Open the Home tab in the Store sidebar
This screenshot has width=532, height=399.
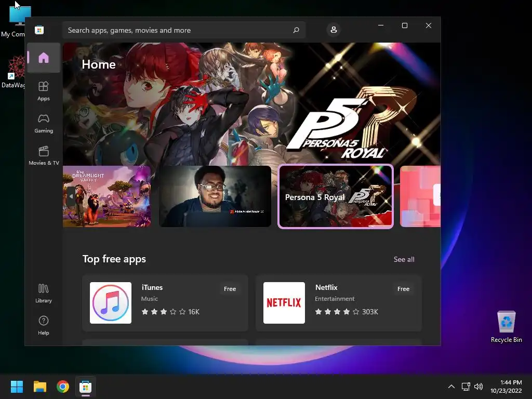(x=44, y=58)
